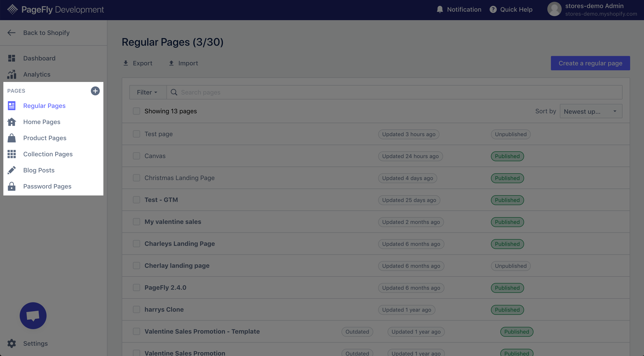The image size is (644, 356).
Task: Click the PageFly logo icon
Action: point(12,9)
